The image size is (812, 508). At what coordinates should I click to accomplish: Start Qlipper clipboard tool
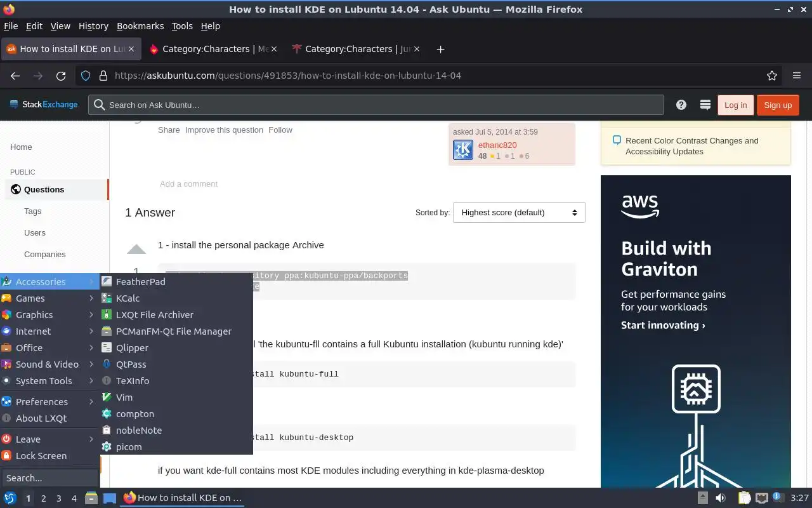pos(176,348)
